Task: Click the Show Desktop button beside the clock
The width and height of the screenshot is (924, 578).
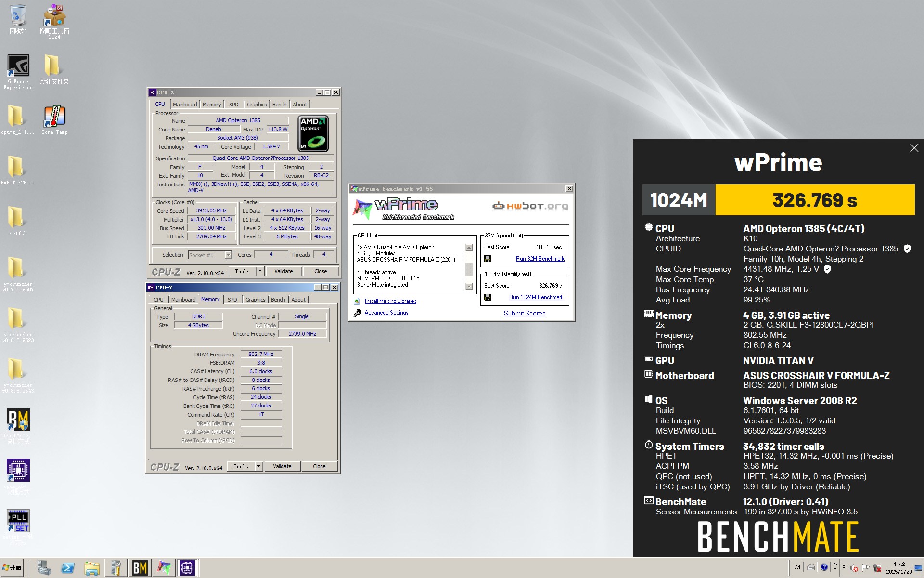Action: (919, 568)
